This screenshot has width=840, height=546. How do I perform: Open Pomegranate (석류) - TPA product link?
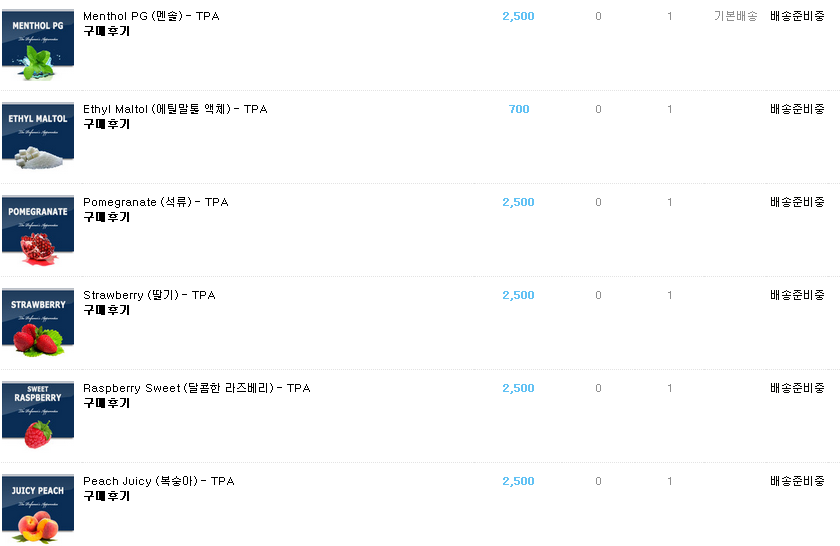[156, 202]
